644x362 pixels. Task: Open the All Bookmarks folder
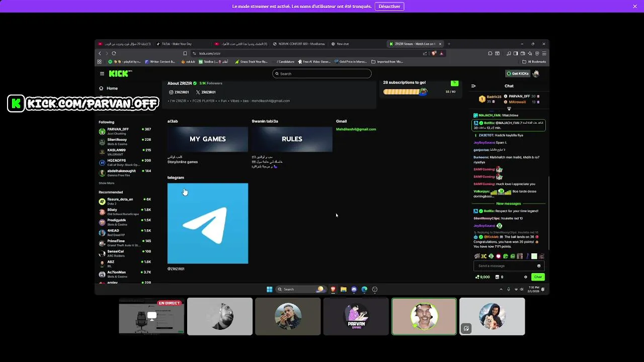534,62
